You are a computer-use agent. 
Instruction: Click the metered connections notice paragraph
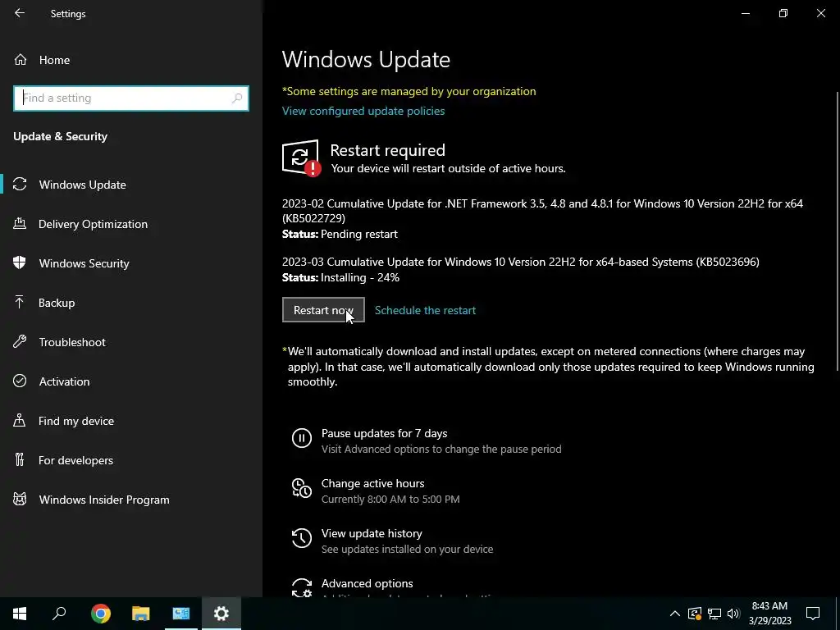549,367
